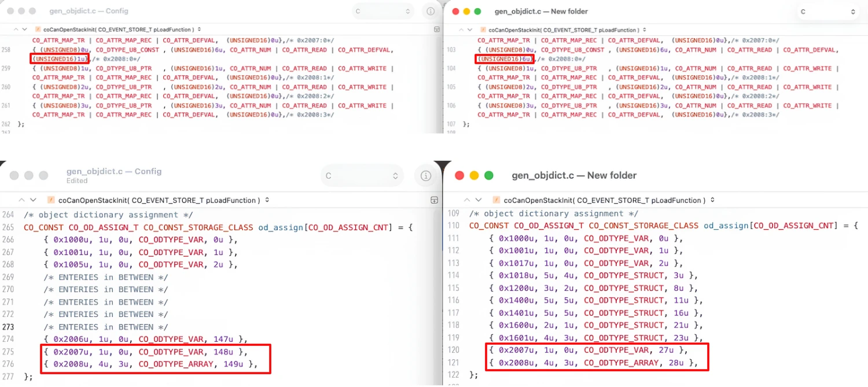Image resolution: width=868 pixels, height=387 pixels.
Task: Open coCanOpenStackInit function popup above line 103
Action: point(563,30)
